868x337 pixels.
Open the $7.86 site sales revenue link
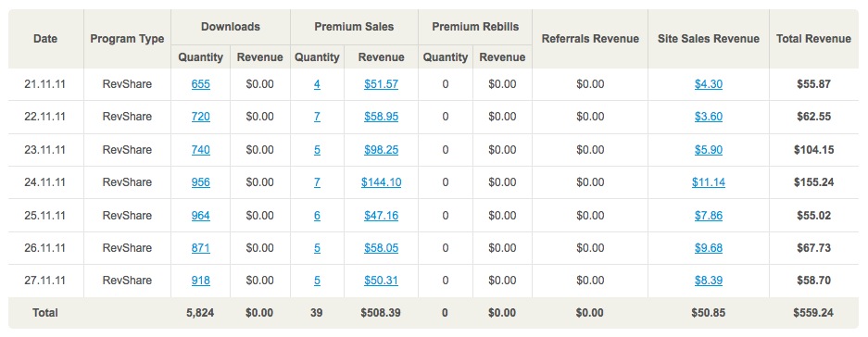tap(708, 216)
